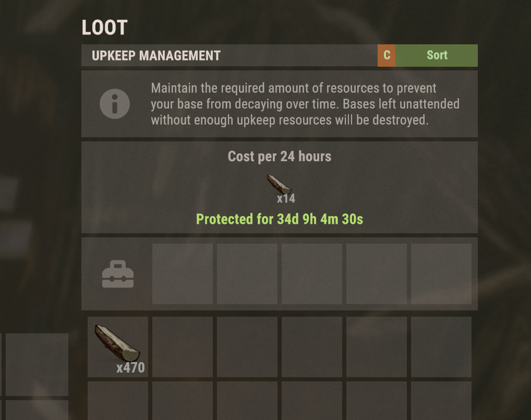This screenshot has width=531, height=420.
Task: Select the second empty tool slot in toolbox row
Action: [247, 274]
